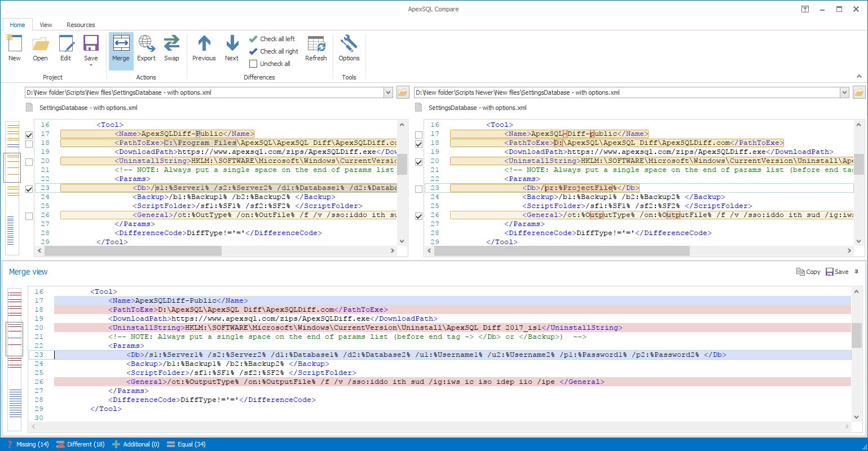Click the Different (18) status indicator
Screen dimensions: 868x451
pos(81,444)
